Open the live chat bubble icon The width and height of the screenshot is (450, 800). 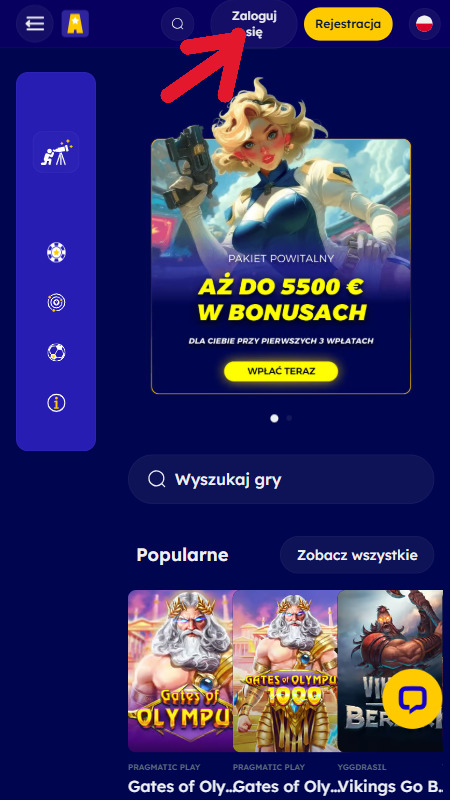pyautogui.click(x=412, y=699)
